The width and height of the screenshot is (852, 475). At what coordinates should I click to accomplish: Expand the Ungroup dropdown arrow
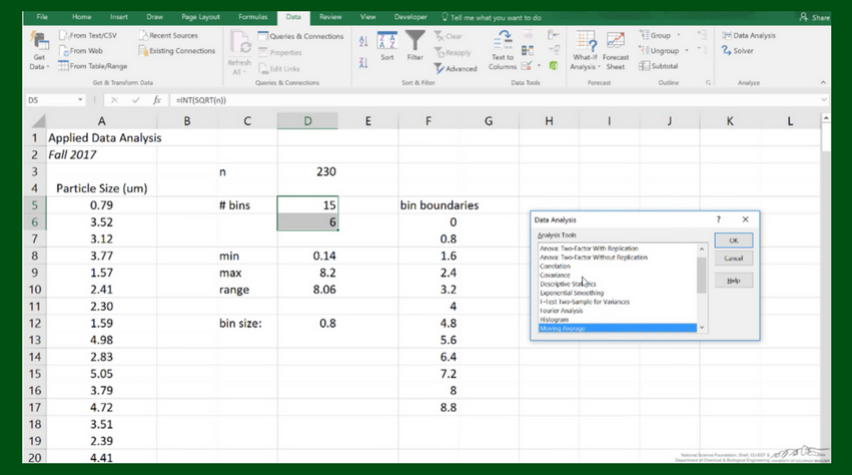[x=687, y=51]
